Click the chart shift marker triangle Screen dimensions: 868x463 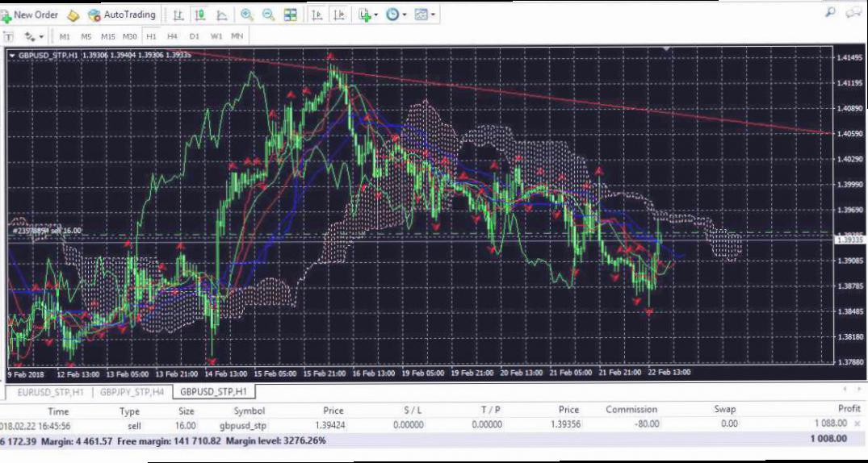pos(667,50)
